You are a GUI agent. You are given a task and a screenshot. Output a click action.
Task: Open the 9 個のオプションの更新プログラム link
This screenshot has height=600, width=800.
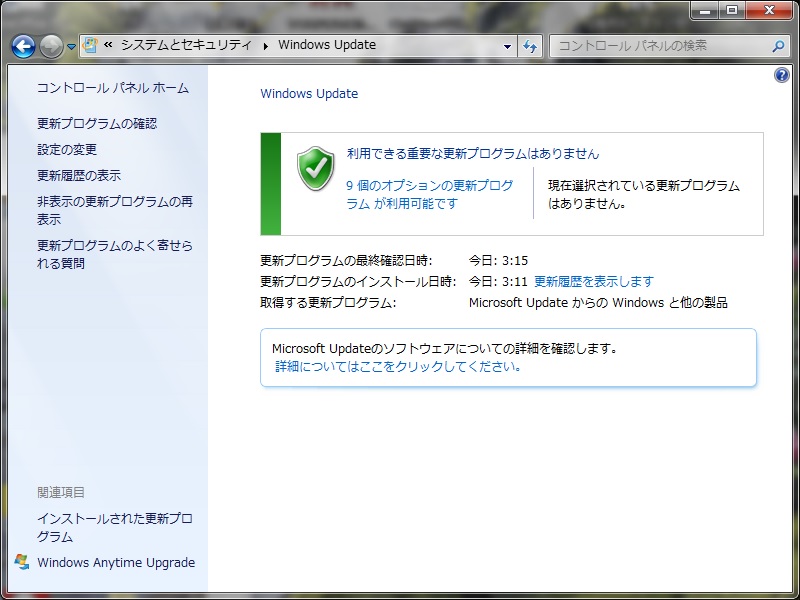tap(430, 194)
